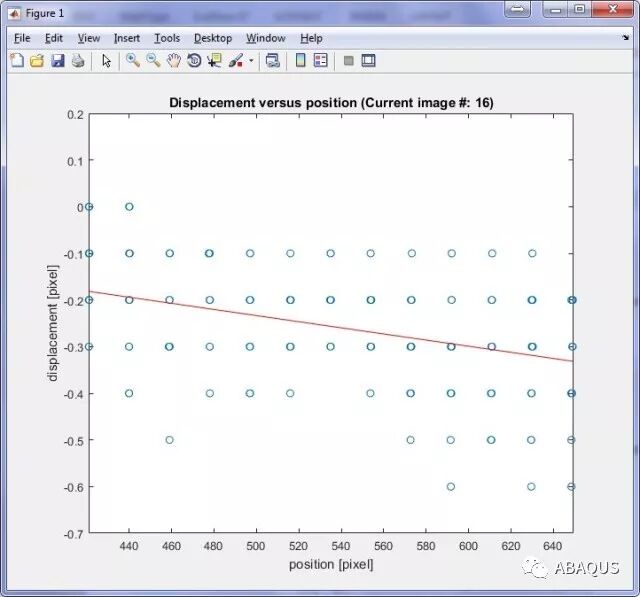Click the y-axis tick label 0.1
Image resolution: width=640 pixels, height=597 pixels.
[75, 161]
